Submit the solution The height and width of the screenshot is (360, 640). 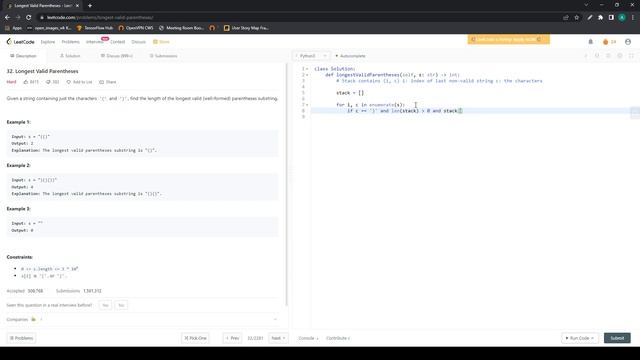pyautogui.click(x=617, y=338)
